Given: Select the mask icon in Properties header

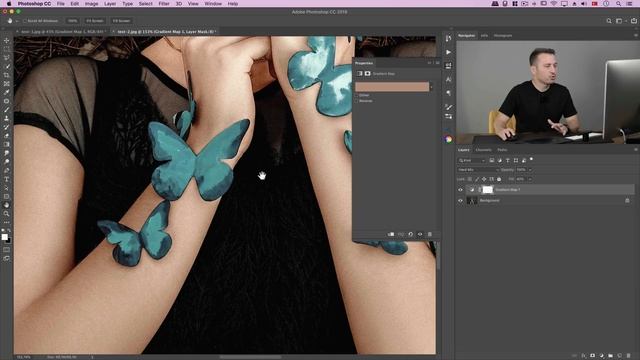Looking at the screenshot, I should click(367, 73).
